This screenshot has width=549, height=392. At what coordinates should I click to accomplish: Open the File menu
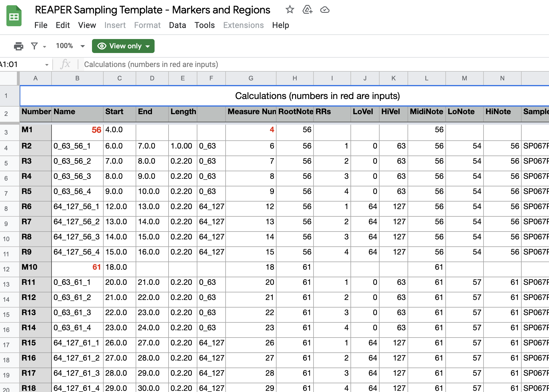coord(41,25)
